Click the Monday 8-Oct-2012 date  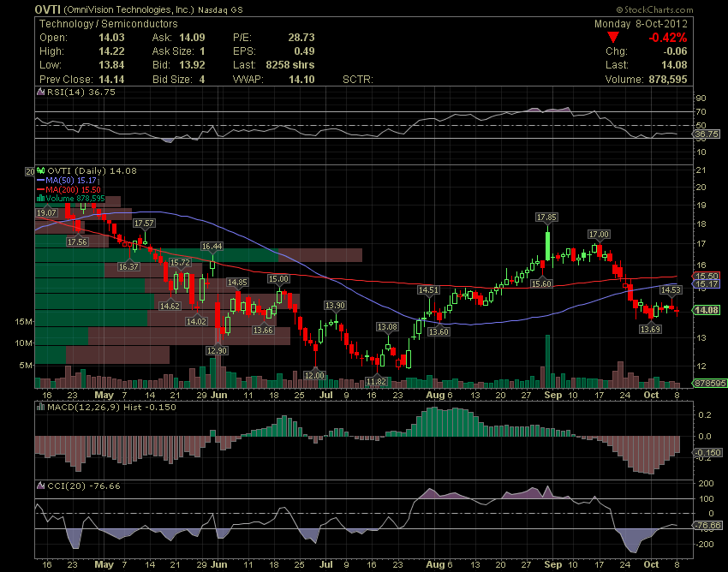[641, 24]
